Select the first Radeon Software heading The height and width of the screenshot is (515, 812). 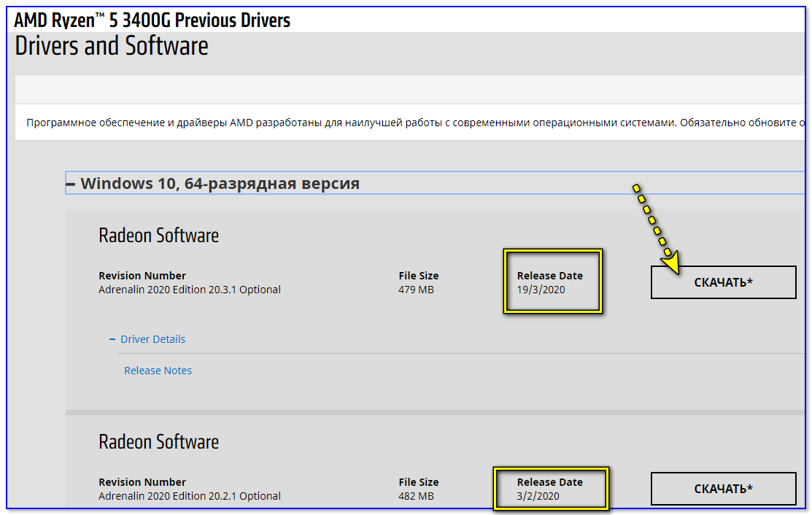point(158,236)
